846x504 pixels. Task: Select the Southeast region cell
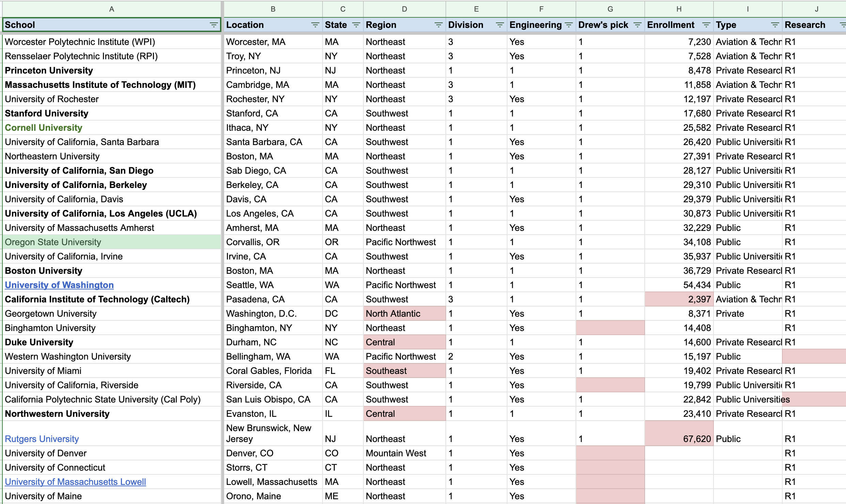[405, 371]
